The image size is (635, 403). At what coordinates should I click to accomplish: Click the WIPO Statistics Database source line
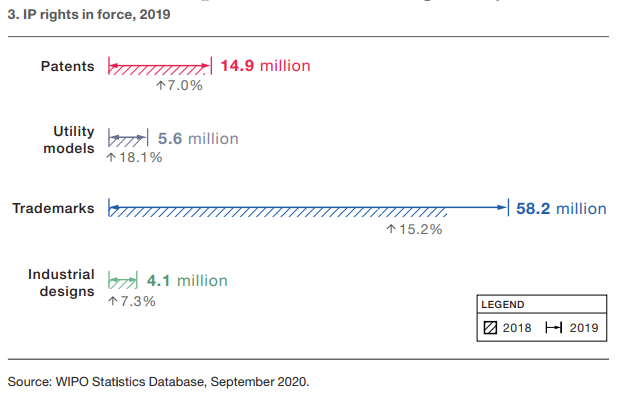coord(159,381)
